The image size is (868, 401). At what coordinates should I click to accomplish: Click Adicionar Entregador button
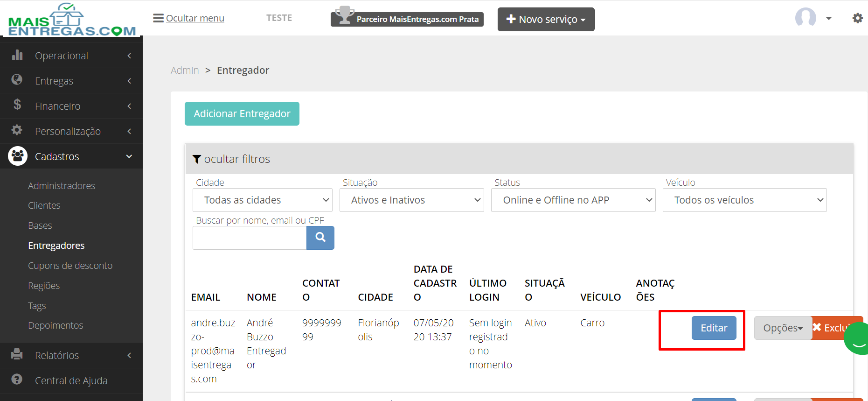(242, 113)
